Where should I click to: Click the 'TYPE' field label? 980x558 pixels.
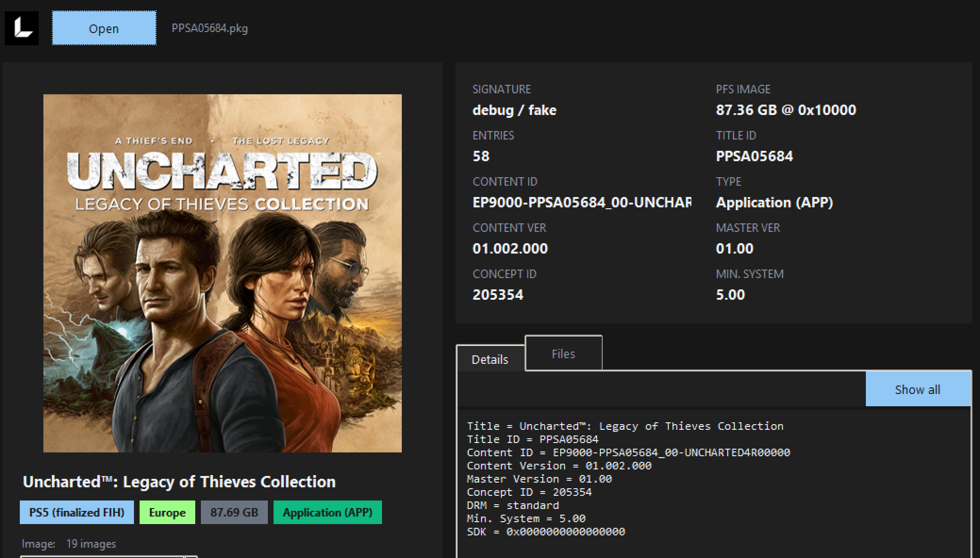729,181
